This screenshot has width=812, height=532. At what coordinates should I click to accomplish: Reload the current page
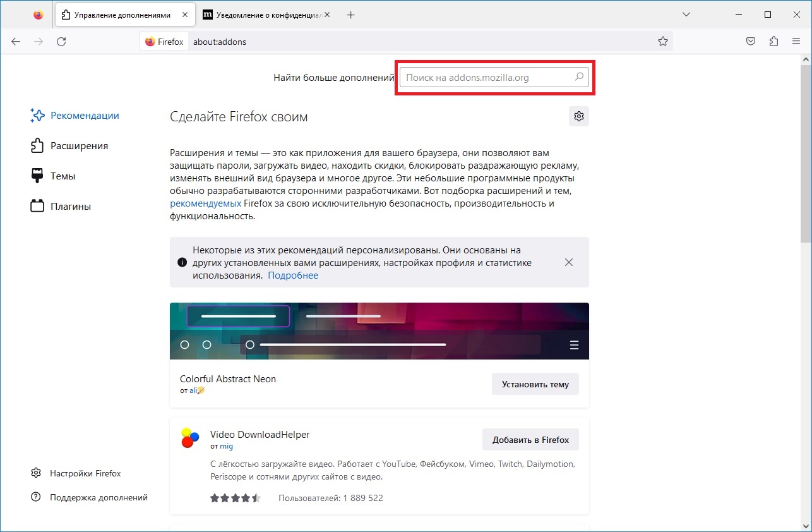61,42
